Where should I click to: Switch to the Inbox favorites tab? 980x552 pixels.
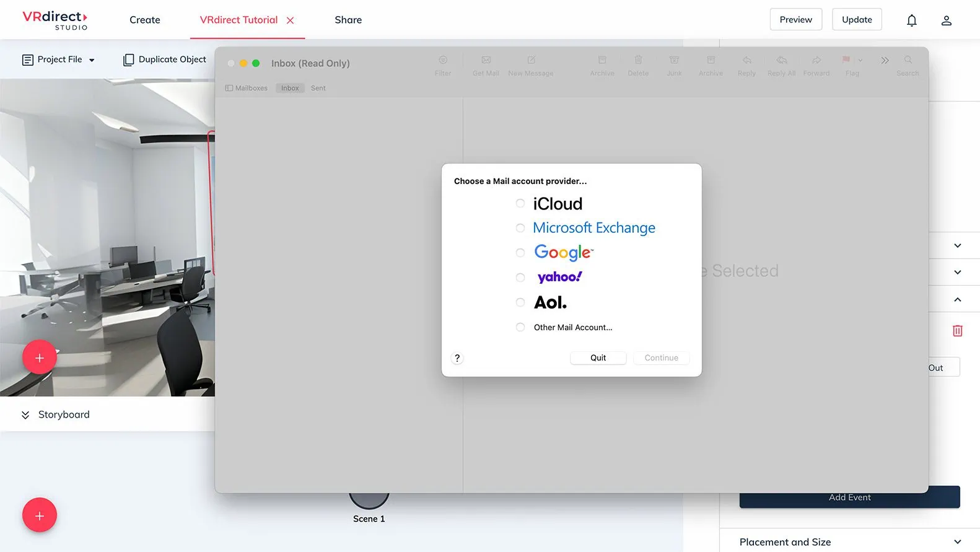click(x=290, y=88)
